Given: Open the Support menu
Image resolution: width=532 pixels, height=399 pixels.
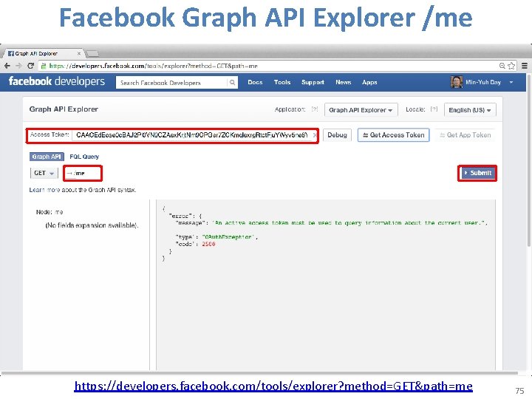Looking at the screenshot, I should pyautogui.click(x=313, y=82).
